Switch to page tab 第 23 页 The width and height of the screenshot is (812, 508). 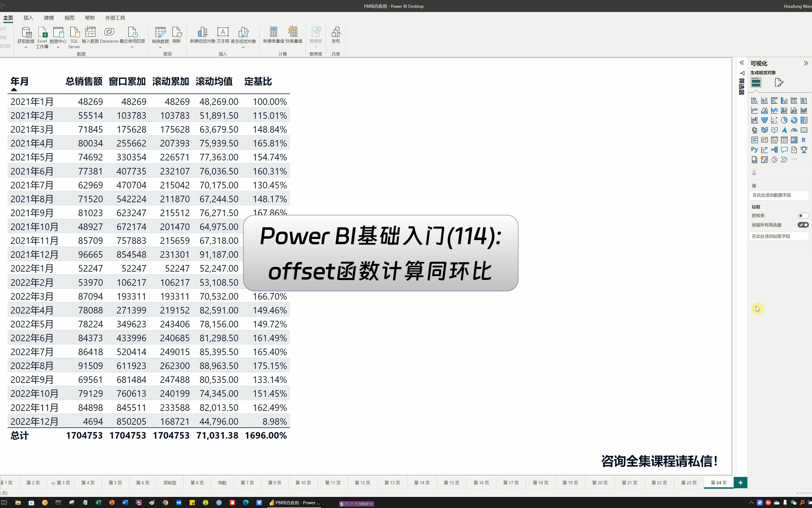[x=689, y=482]
